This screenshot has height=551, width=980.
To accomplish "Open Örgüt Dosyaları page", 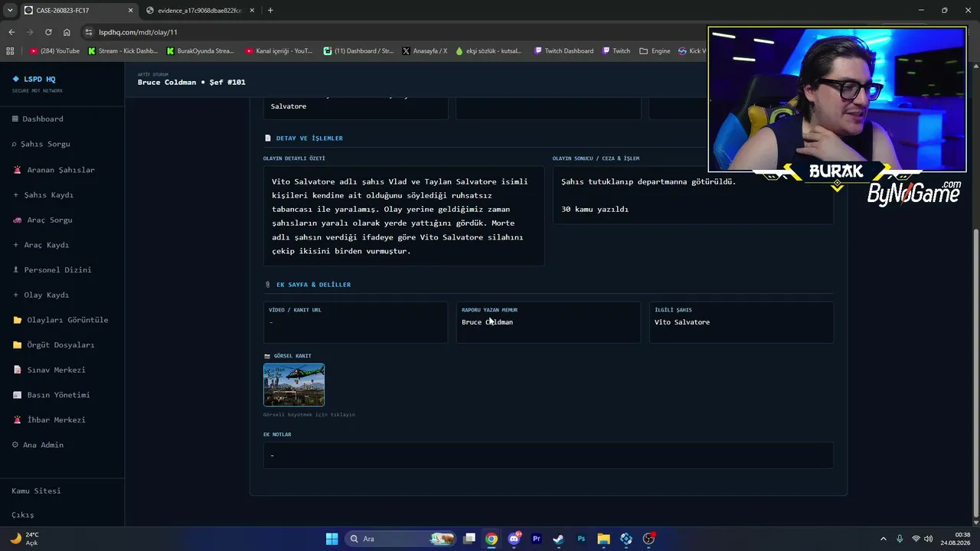I will click(54, 345).
